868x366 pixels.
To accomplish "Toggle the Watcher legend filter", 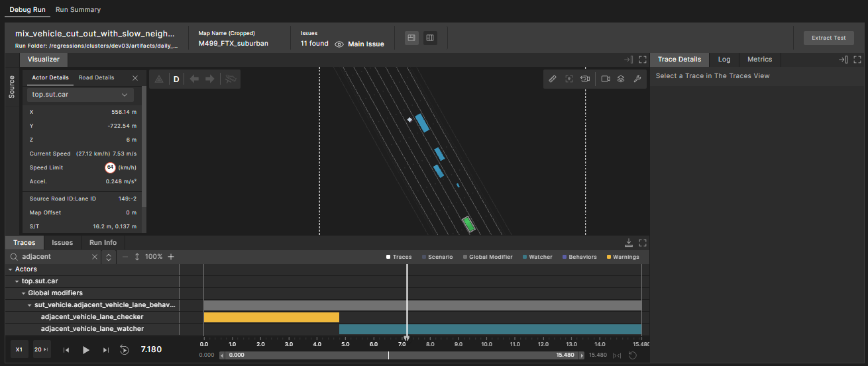I will [x=537, y=257].
